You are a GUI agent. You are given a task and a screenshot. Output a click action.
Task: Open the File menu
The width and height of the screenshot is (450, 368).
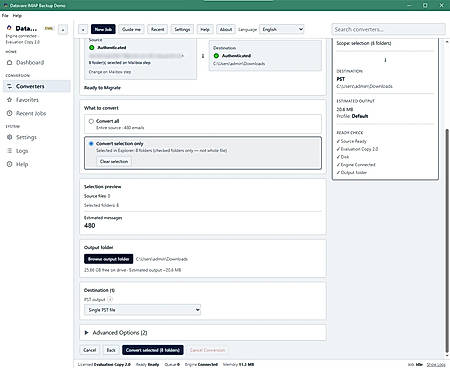point(5,16)
